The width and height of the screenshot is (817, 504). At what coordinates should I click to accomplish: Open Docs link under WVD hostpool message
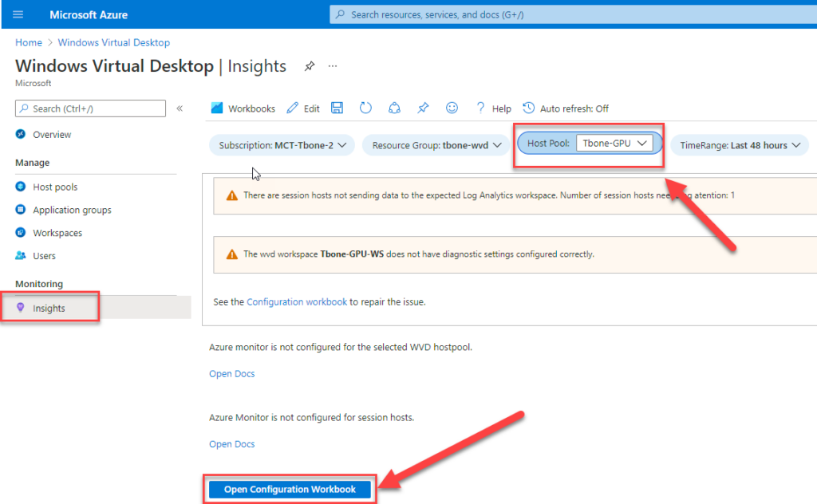pyautogui.click(x=232, y=374)
